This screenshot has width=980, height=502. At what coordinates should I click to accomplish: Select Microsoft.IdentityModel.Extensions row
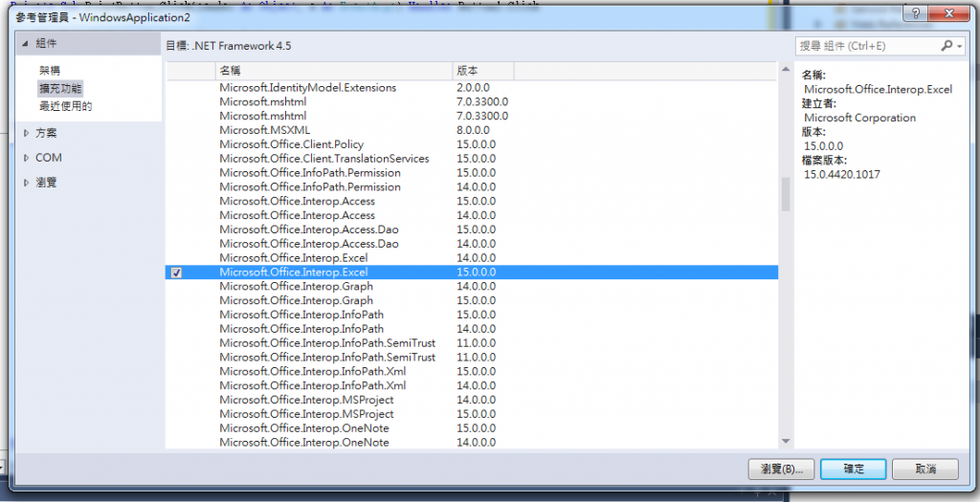(471, 87)
